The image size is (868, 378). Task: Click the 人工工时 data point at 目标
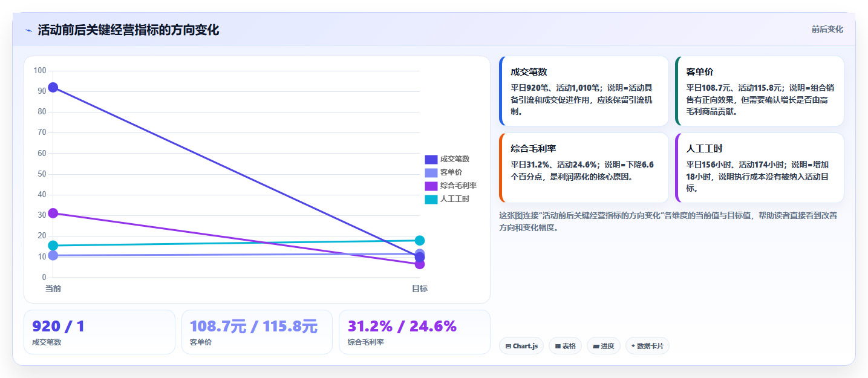420,241
